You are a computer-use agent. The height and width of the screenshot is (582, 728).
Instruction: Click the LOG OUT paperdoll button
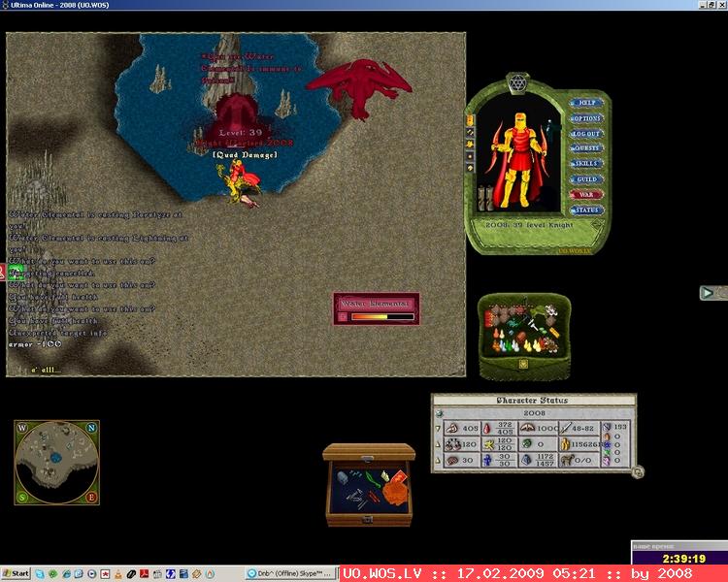point(587,134)
